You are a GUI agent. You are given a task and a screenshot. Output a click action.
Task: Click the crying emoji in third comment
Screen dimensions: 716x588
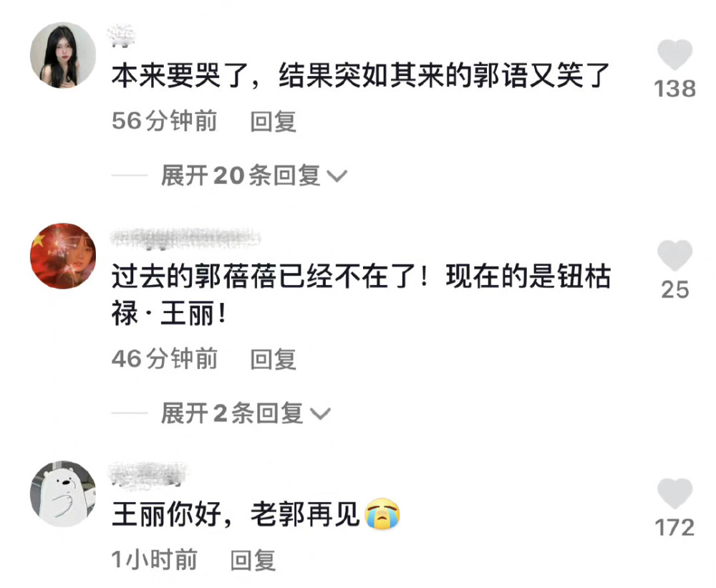coord(382,514)
